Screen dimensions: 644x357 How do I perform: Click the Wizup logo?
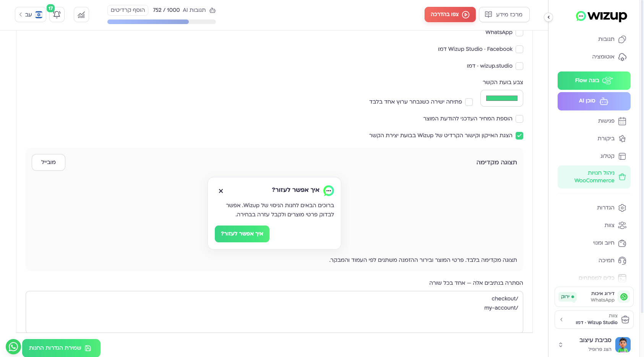pyautogui.click(x=601, y=16)
